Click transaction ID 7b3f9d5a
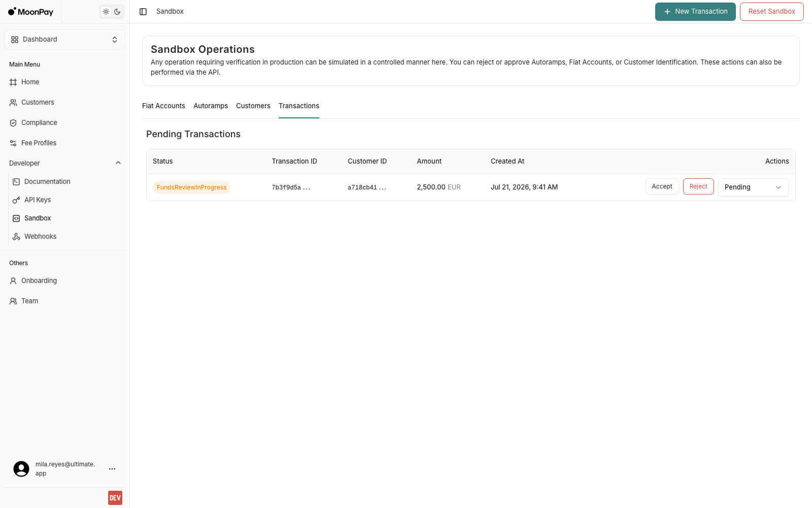This screenshot has height=508, width=812. tap(291, 187)
